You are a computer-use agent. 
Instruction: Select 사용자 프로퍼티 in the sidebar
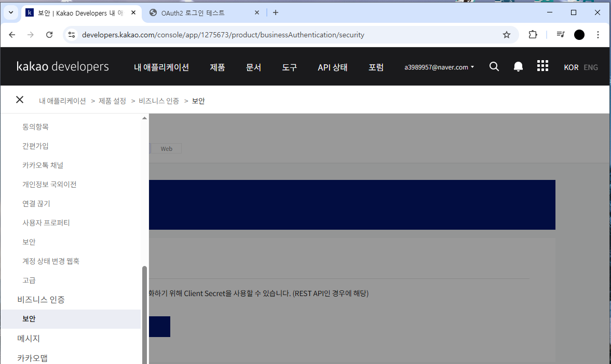46,222
